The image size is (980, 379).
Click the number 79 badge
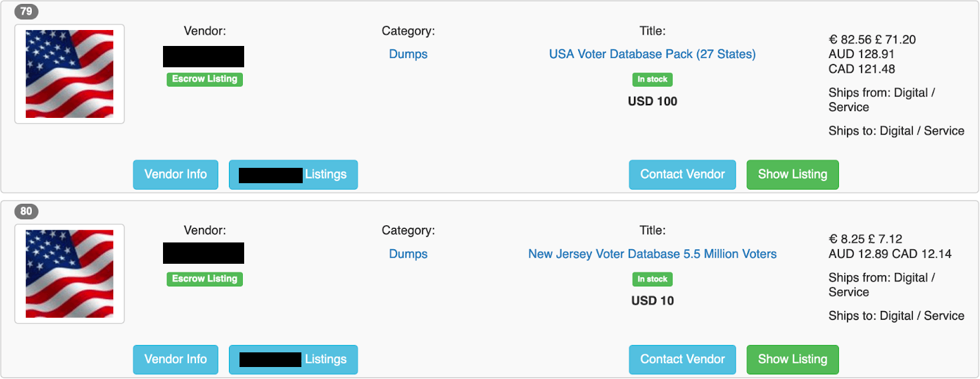(x=27, y=11)
